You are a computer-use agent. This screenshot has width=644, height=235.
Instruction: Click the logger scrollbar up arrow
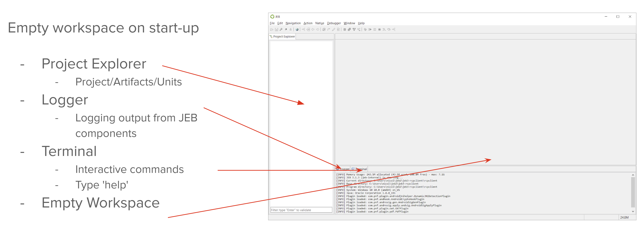(633, 175)
